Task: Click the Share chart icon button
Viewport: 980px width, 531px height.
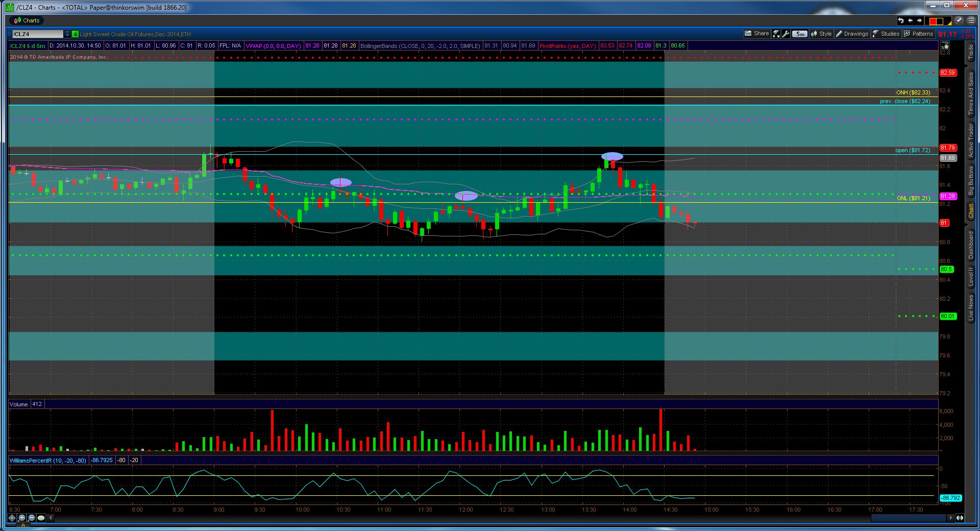Action: coord(756,34)
